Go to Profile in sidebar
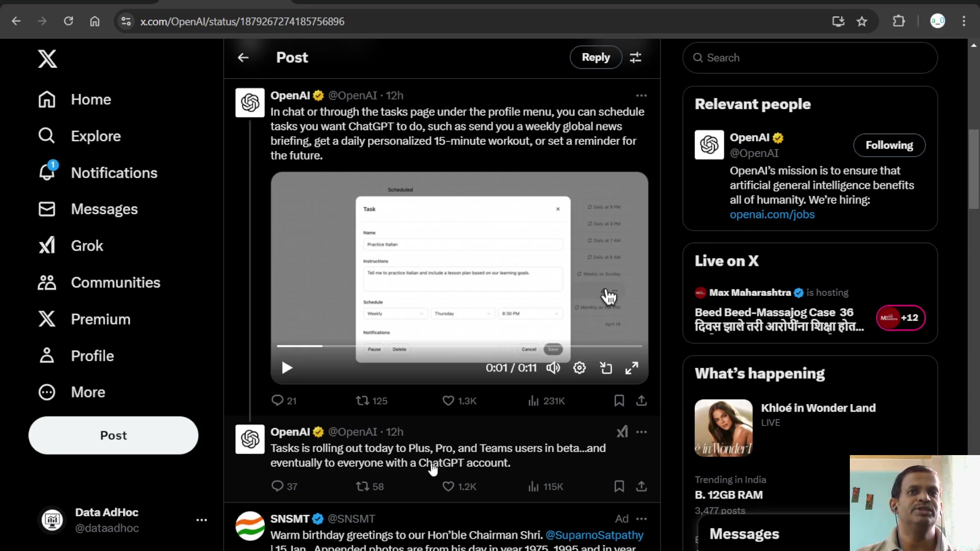This screenshot has height=551, width=980. [77, 356]
